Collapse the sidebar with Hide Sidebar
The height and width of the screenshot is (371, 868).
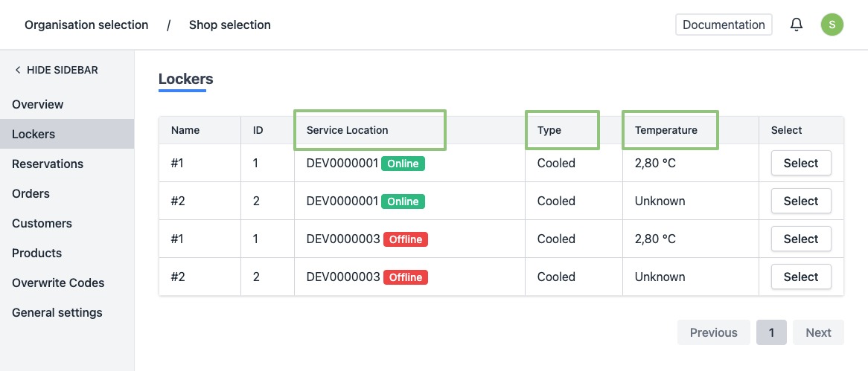tap(57, 70)
